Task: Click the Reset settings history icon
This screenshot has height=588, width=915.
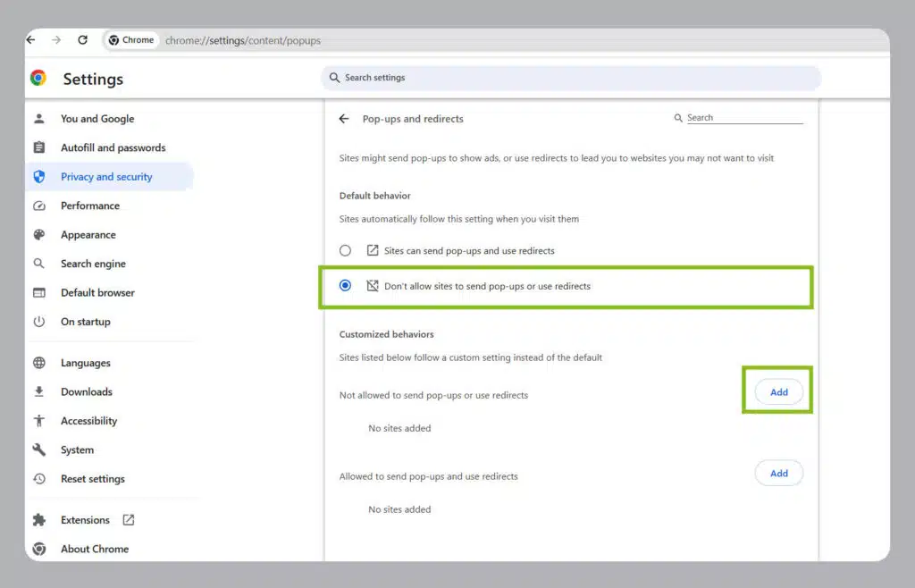Action: (x=39, y=479)
